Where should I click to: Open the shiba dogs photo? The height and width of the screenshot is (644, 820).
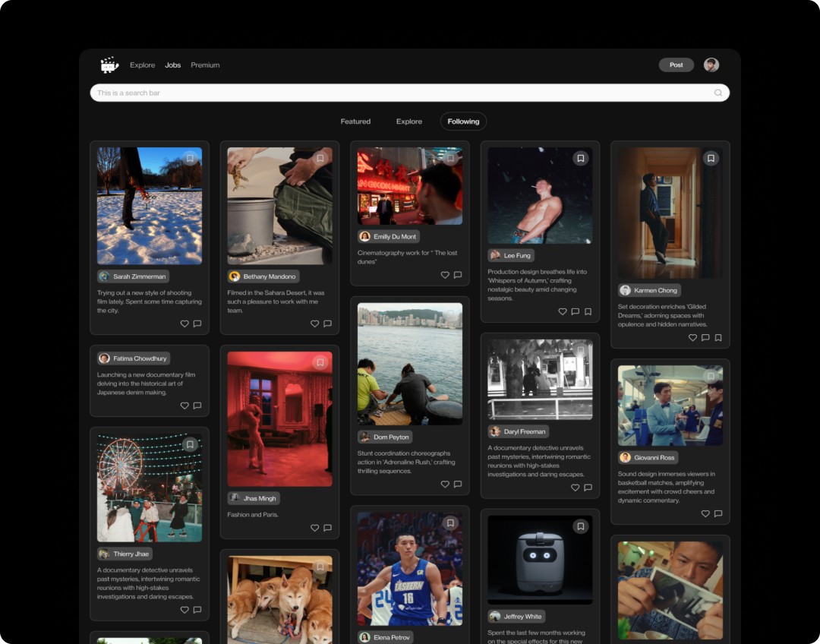279,599
